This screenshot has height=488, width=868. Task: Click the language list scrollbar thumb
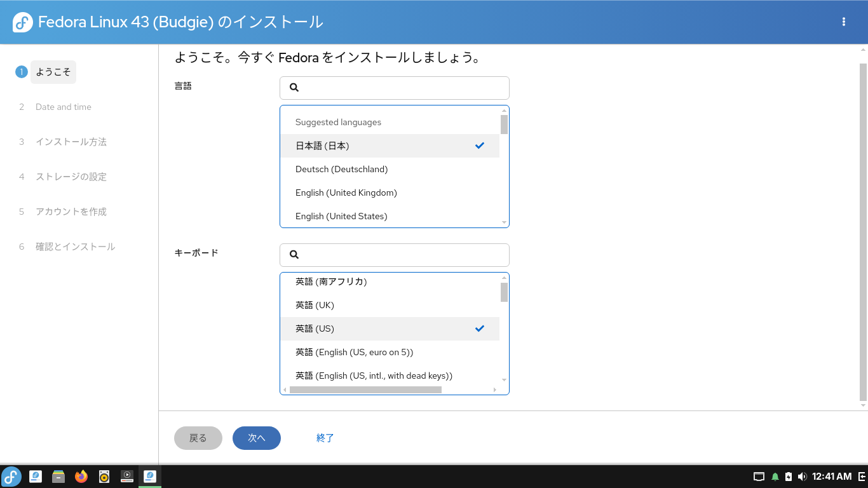point(504,125)
